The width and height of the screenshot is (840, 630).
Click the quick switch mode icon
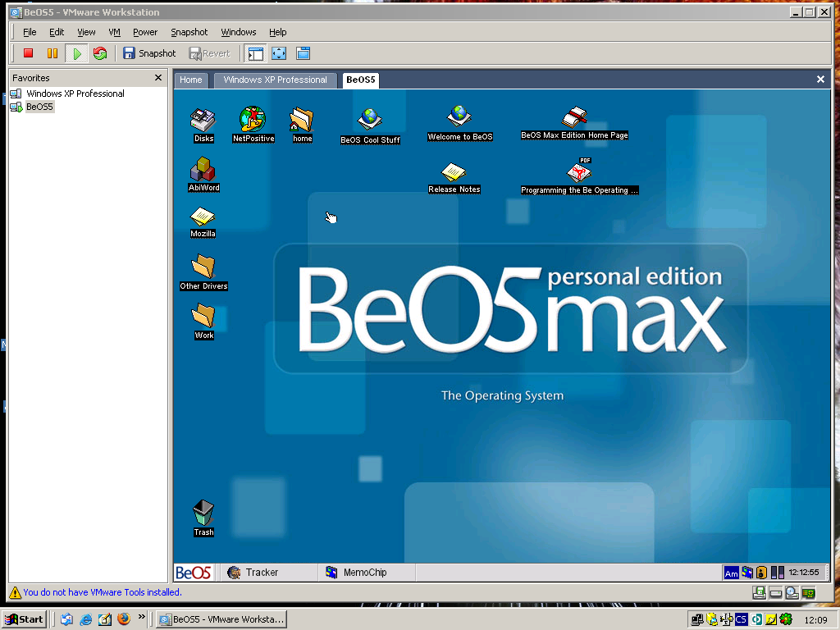tap(304, 53)
